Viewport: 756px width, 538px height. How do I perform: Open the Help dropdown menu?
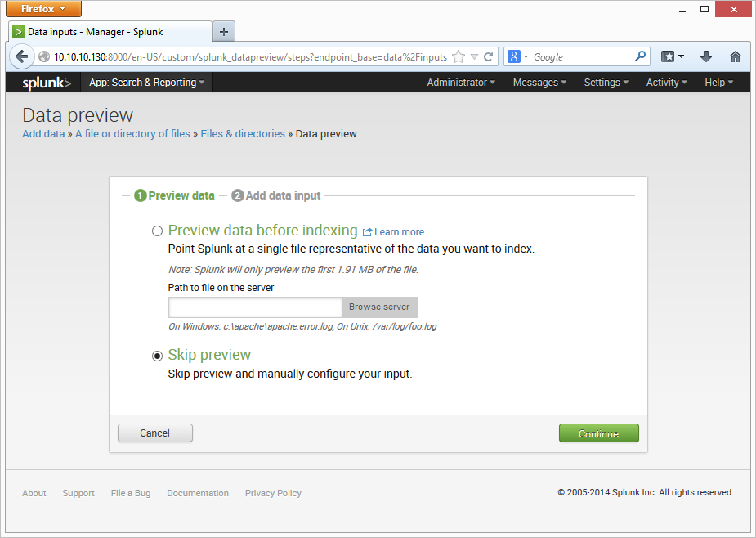point(719,83)
